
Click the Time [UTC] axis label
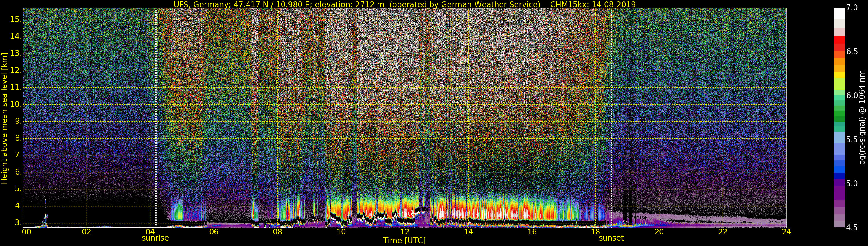click(x=404, y=240)
